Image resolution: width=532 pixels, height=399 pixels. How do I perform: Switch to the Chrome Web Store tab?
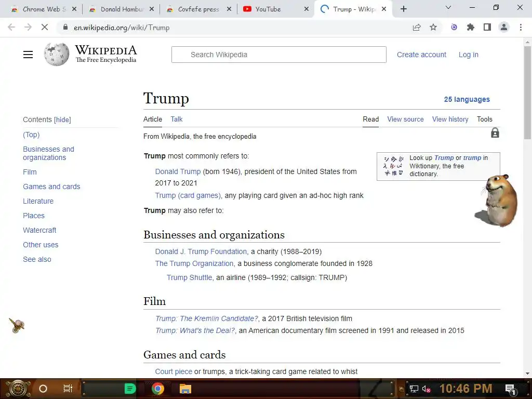[44, 9]
